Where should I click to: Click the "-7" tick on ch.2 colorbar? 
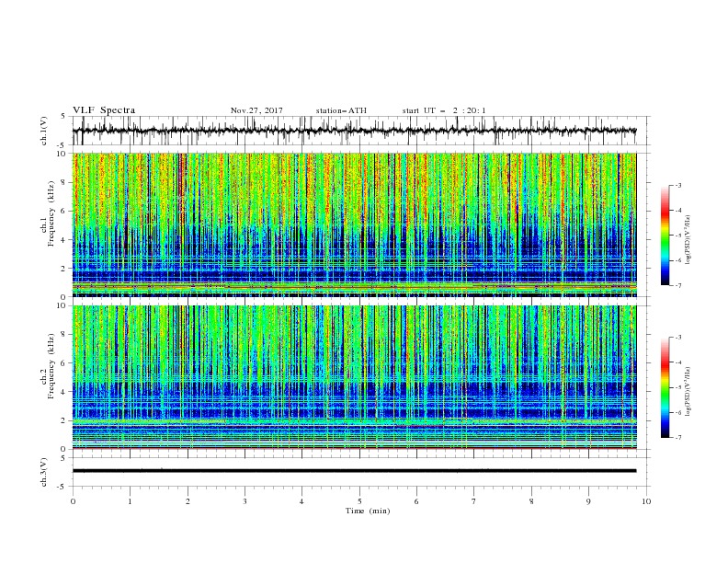point(677,438)
